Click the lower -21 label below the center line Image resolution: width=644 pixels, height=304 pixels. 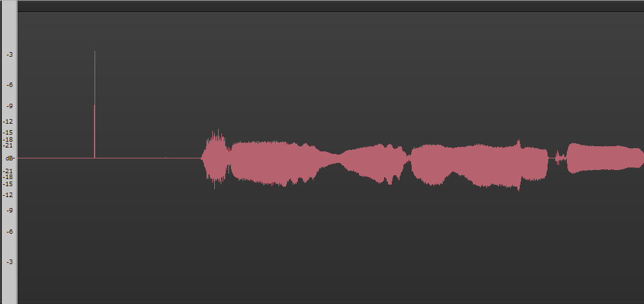8,171
